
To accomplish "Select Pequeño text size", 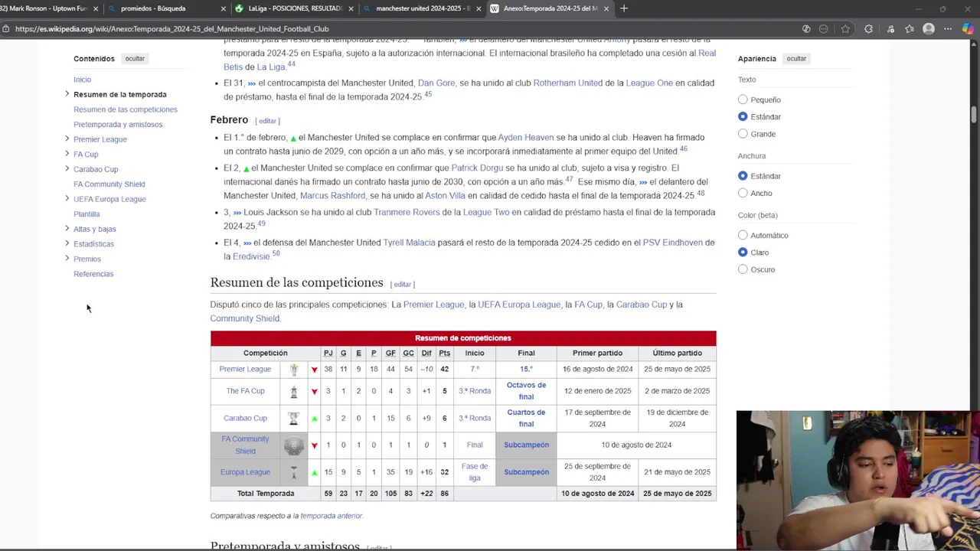I will coord(743,99).
